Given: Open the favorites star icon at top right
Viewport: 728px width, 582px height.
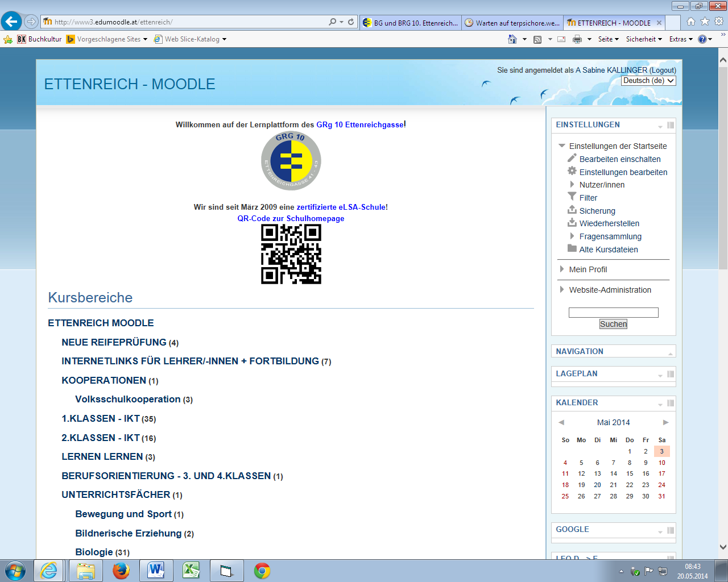Looking at the screenshot, I should 705,22.
